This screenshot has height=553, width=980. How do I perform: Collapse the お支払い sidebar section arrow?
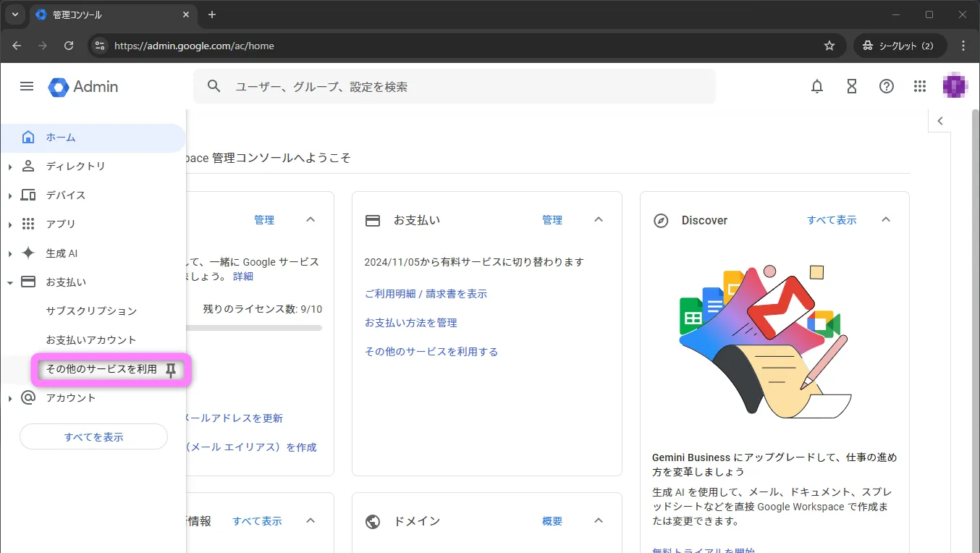tap(10, 283)
